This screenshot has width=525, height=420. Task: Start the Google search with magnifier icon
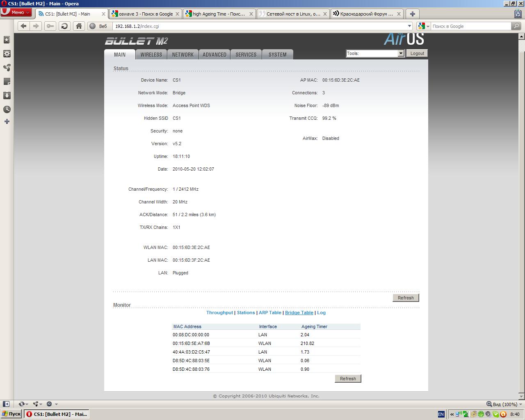tap(516, 26)
